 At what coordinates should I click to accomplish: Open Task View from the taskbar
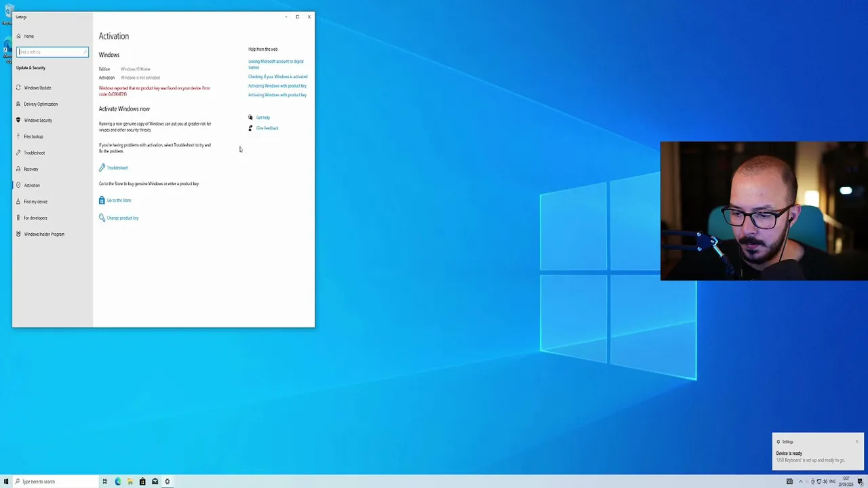(x=105, y=481)
